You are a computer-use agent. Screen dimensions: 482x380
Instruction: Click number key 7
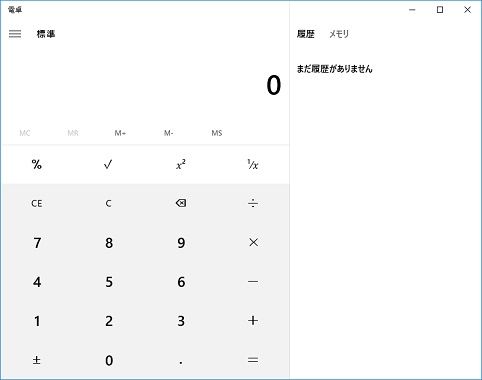tap(37, 242)
